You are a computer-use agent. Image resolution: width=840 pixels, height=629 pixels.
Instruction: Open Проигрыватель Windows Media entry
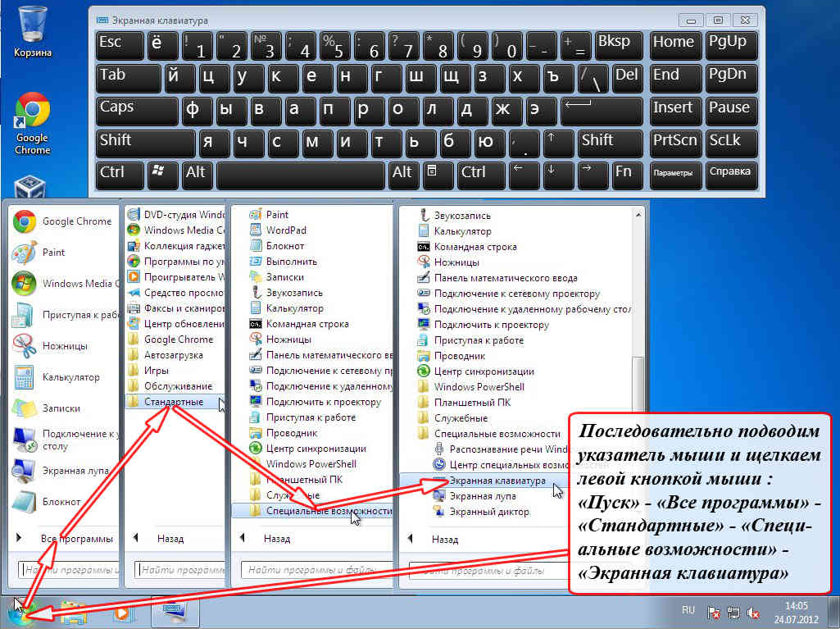pyautogui.click(x=175, y=277)
